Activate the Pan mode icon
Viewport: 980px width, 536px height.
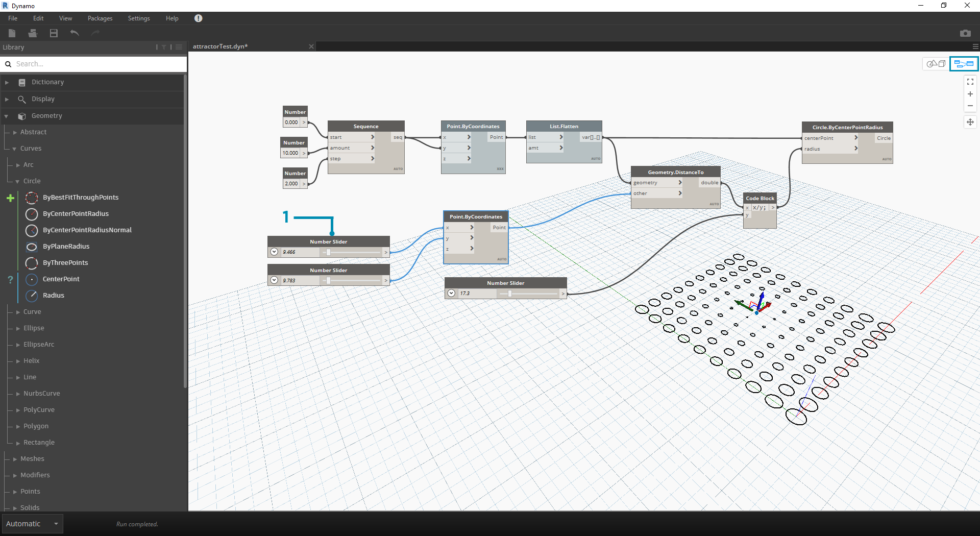point(970,122)
